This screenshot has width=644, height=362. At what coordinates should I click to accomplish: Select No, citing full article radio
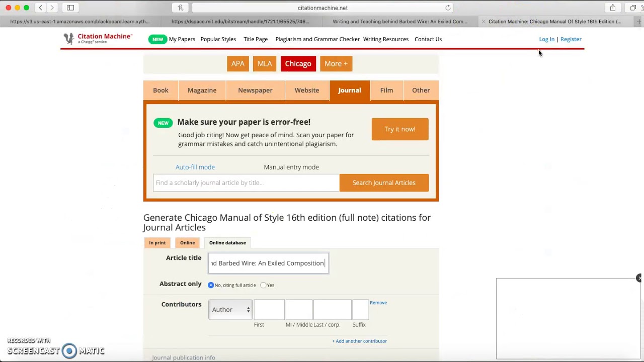tap(211, 285)
